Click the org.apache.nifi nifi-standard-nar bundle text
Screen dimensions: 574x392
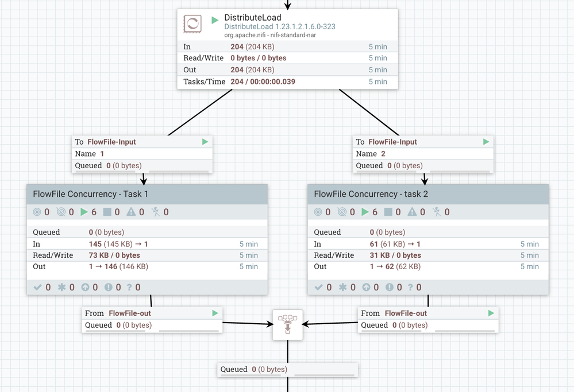[270, 35]
